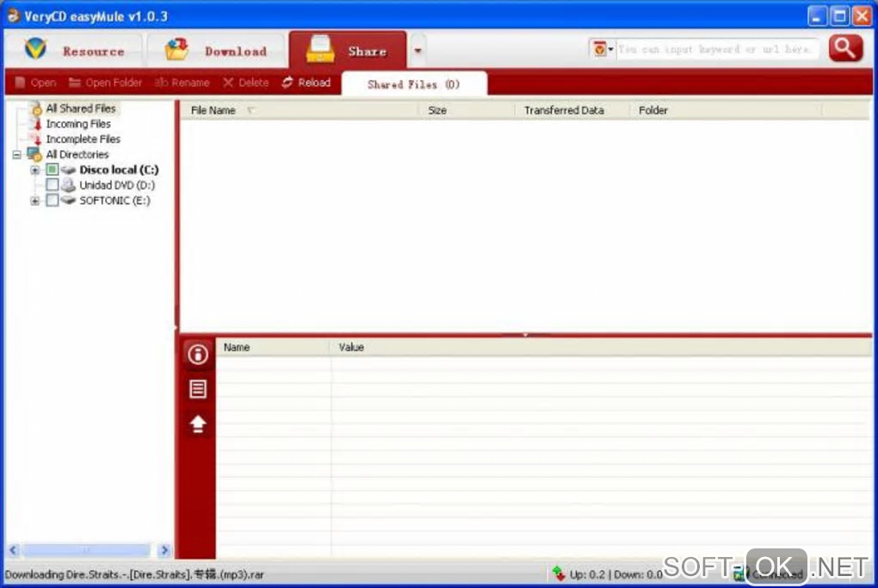Click the Up/Down speed status icon
This screenshot has height=588, width=878.
point(559,573)
